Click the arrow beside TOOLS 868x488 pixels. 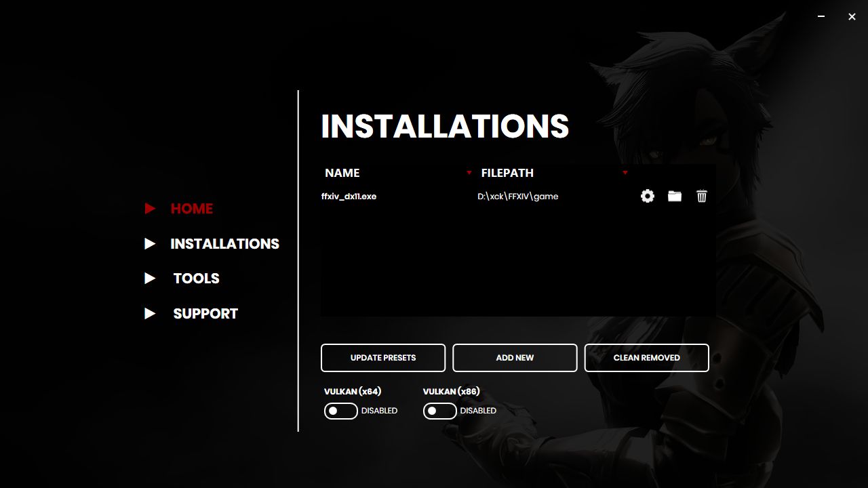[151, 278]
